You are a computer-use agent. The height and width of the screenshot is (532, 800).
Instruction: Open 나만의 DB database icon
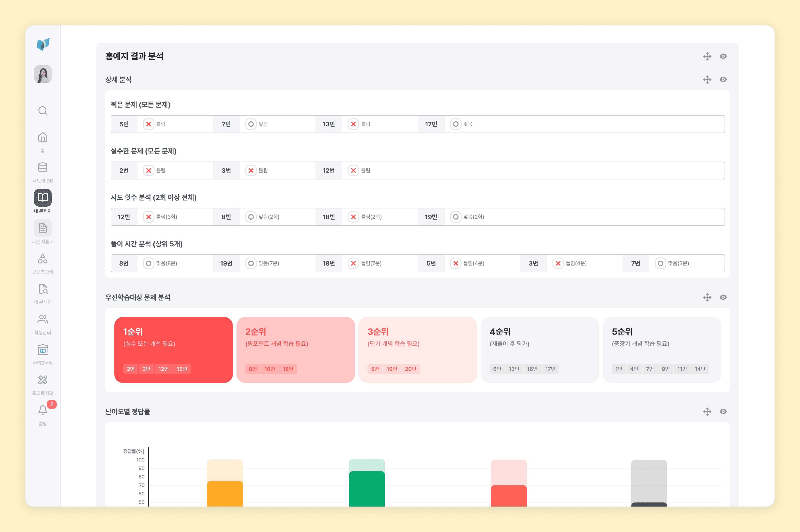[43, 168]
